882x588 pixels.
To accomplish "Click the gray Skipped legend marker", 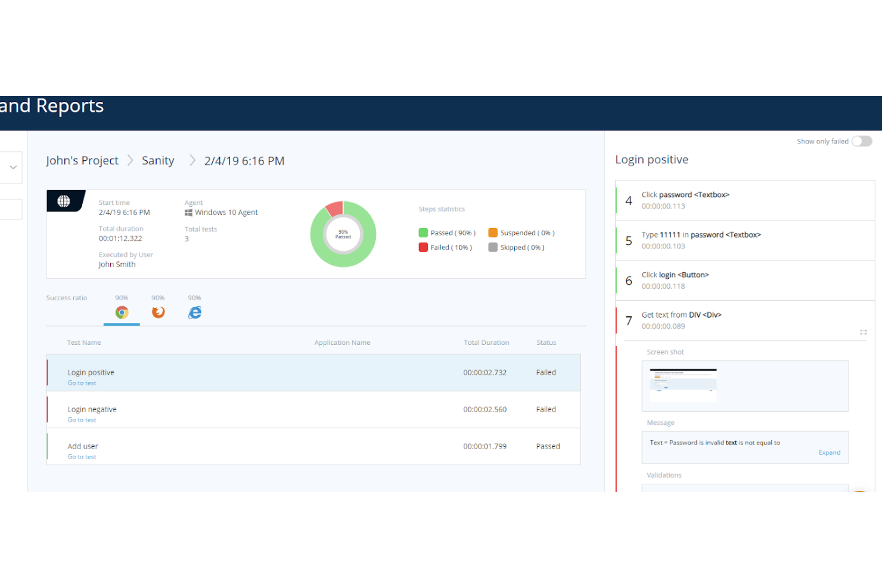I will [x=493, y=247].
